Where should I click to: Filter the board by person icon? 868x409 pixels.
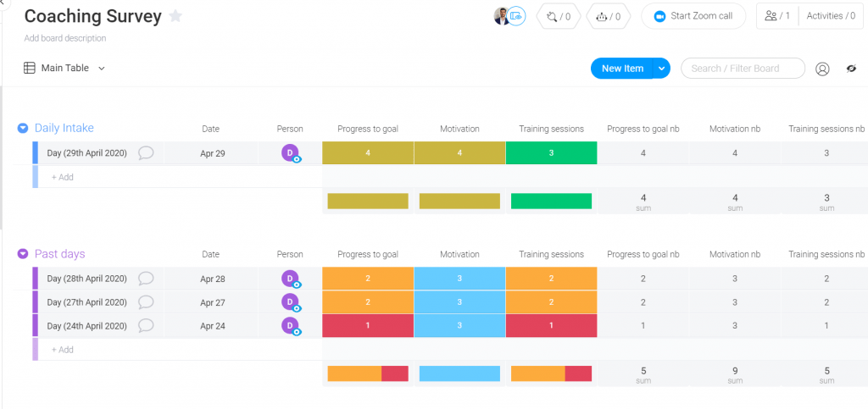tap(822, 69)
